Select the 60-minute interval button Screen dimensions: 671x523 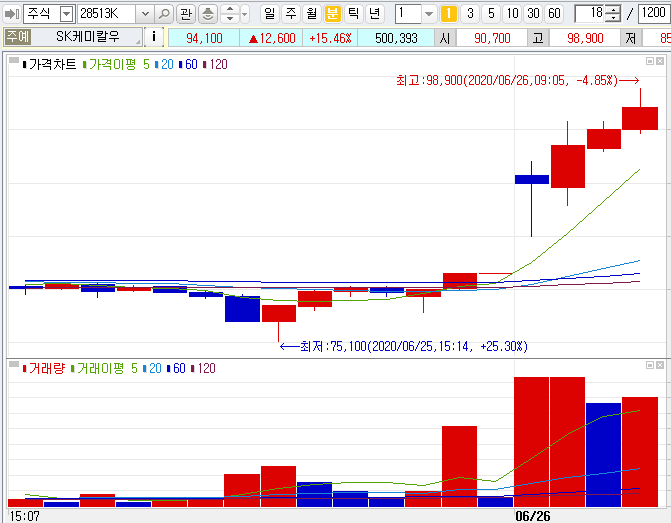554,14
